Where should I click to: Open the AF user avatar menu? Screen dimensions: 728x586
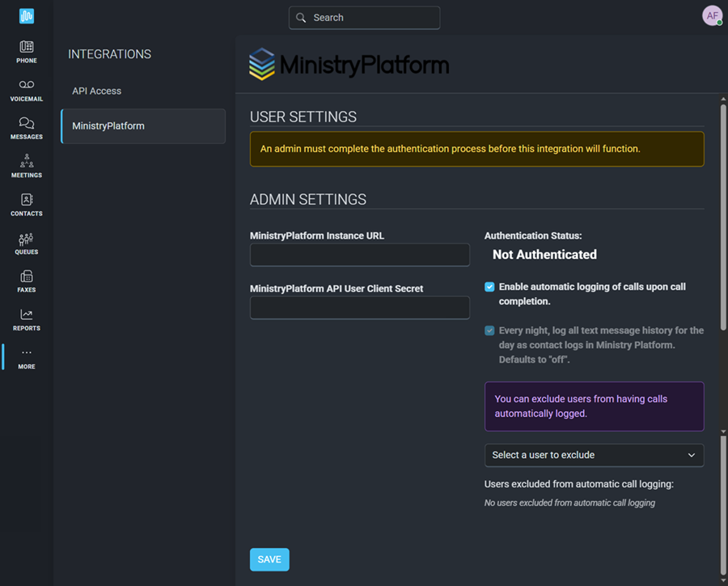pyautogui.click(x=712, y=16)
